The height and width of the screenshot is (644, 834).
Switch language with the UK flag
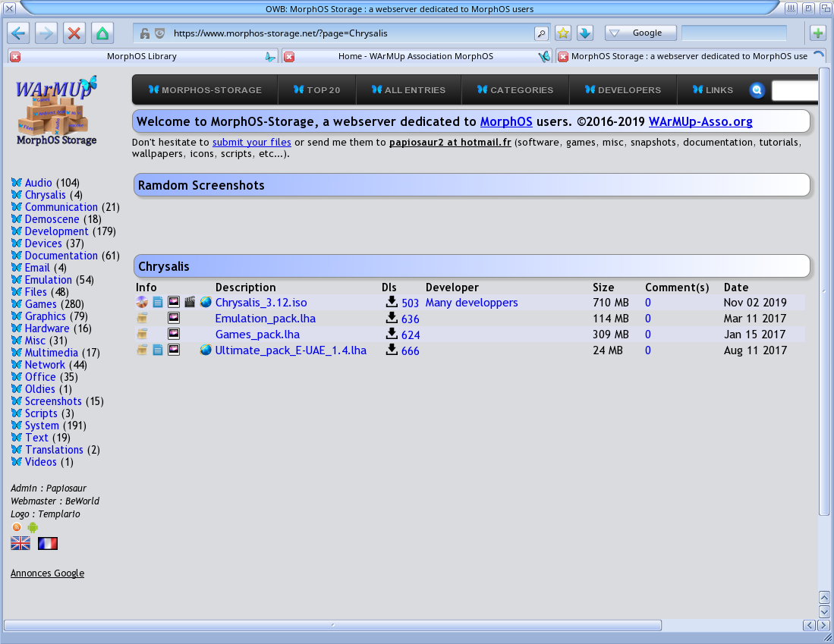coord(20,543)
